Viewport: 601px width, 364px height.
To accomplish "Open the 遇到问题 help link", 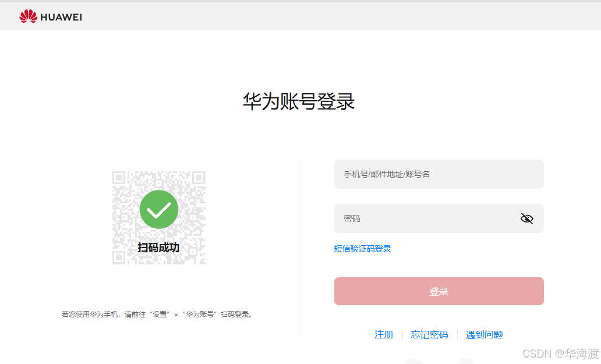I will (x=484, y=334).
